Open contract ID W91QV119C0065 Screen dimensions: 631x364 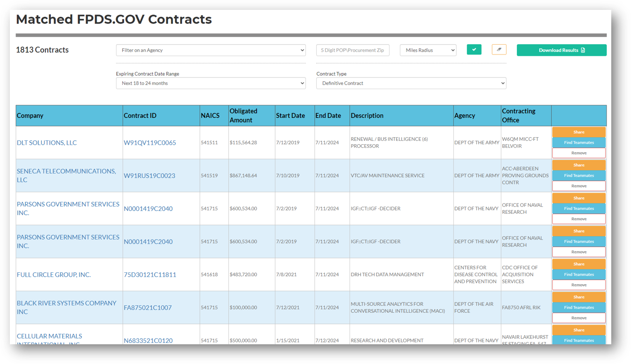coord(150,142)
